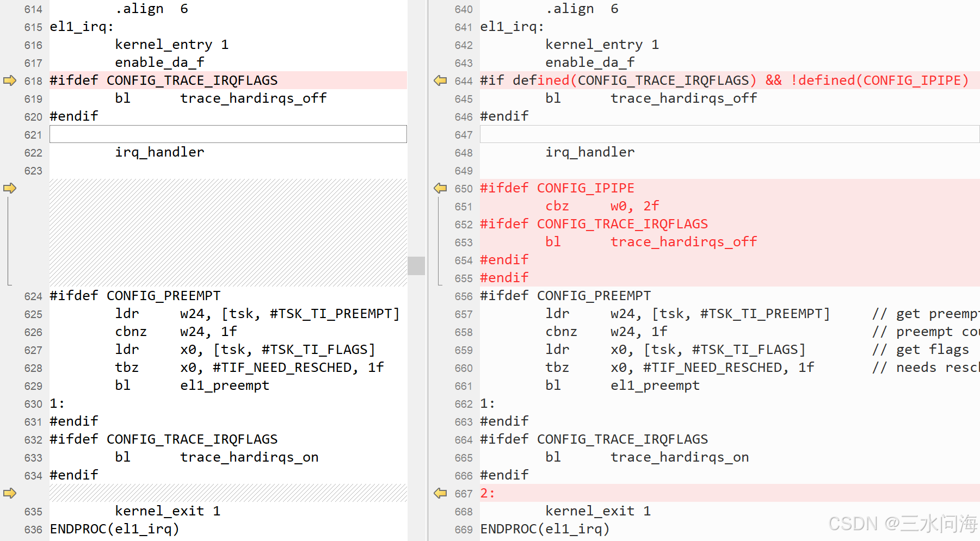Click '#endif' on right line 654
The height and width of the screenshot is (541, 980).
[x=504, y=260]
